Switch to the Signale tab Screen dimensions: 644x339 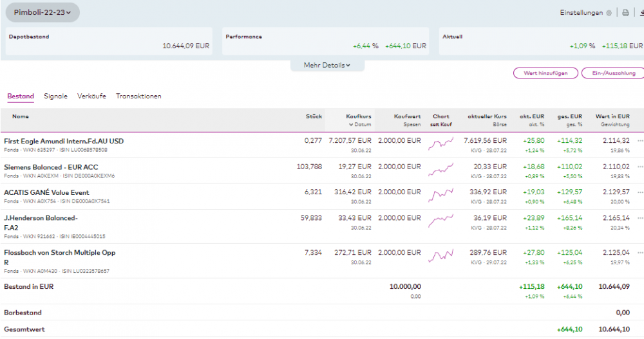[55, 96]
